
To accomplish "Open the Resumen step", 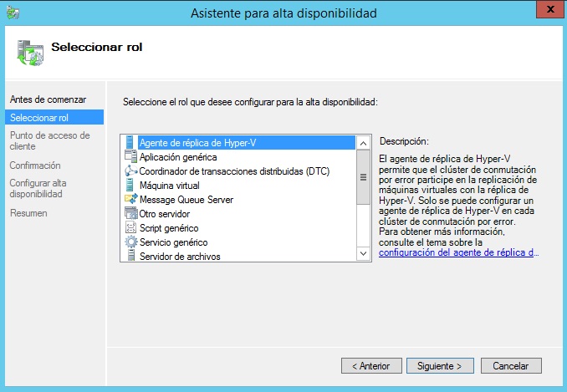I will tap(28, 213).
